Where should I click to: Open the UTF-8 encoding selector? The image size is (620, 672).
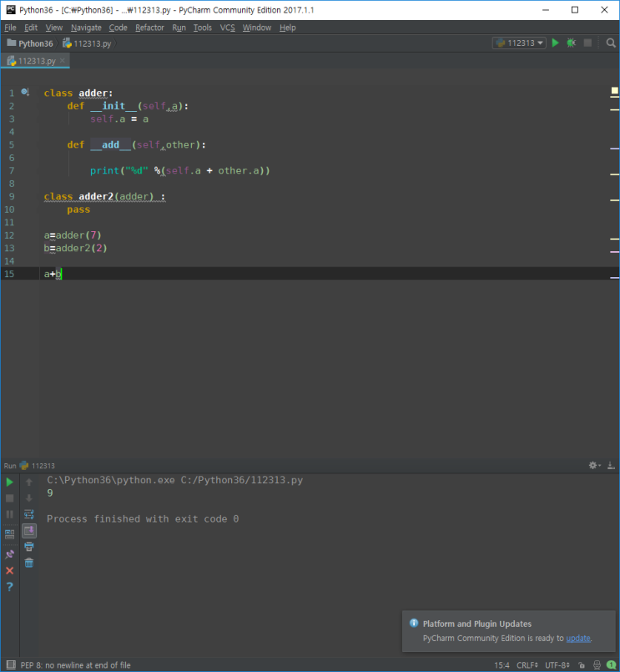tap(558, 665)
